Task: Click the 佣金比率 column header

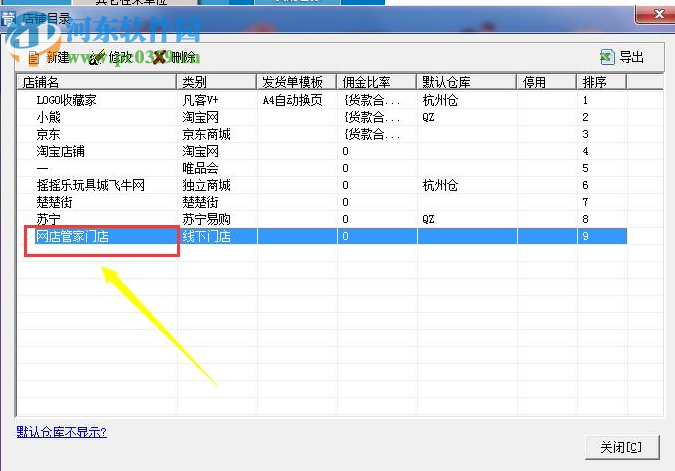Action: pyautogui.click(x=377, y=82)
